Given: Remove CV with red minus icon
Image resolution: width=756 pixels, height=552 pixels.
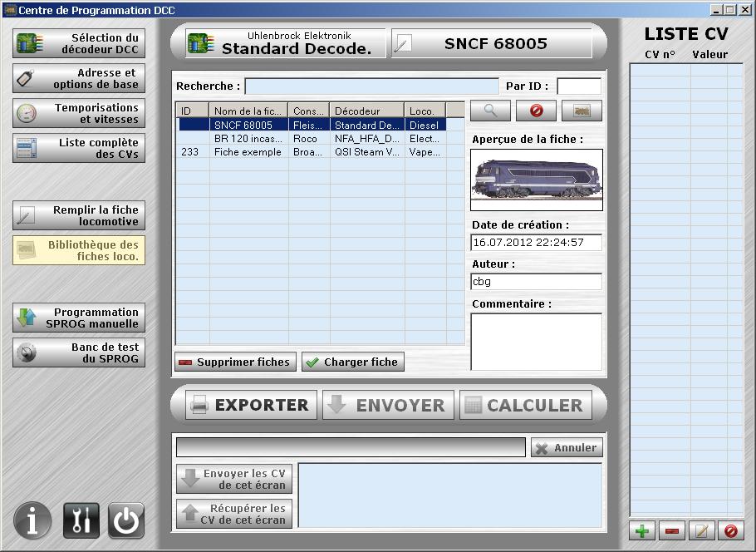Looking at the screenshot, I should point(671,531).
